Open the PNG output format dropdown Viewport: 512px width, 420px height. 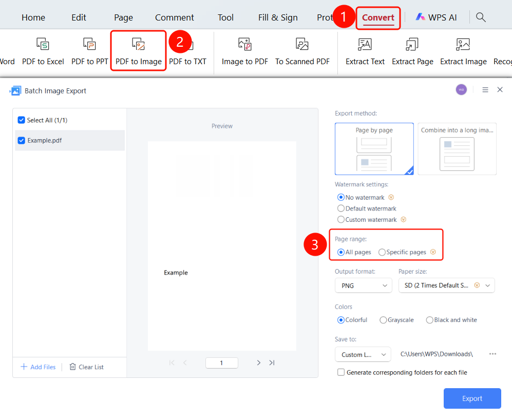[364, 285]
